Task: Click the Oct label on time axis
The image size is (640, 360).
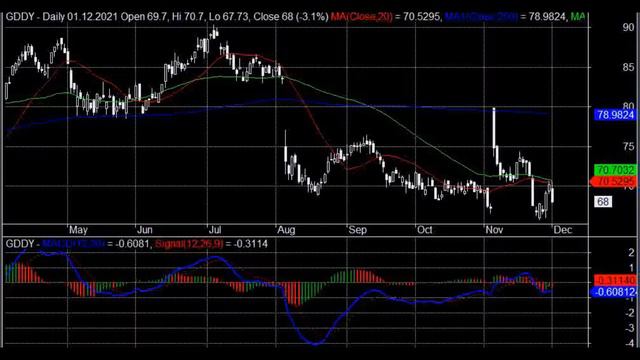Action: pyautogui.click(x=424, y=230)
